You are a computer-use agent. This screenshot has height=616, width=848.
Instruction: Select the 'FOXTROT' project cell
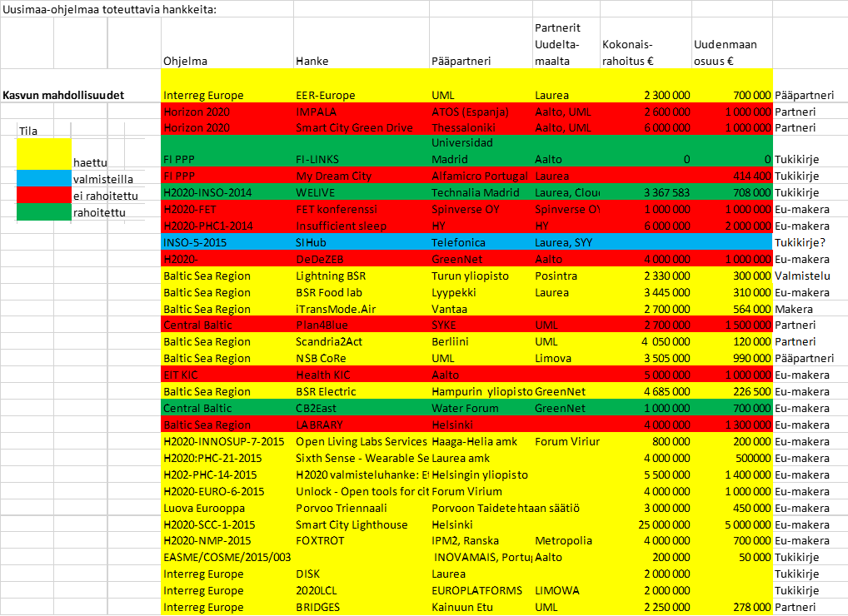click(x=362, y=540)
